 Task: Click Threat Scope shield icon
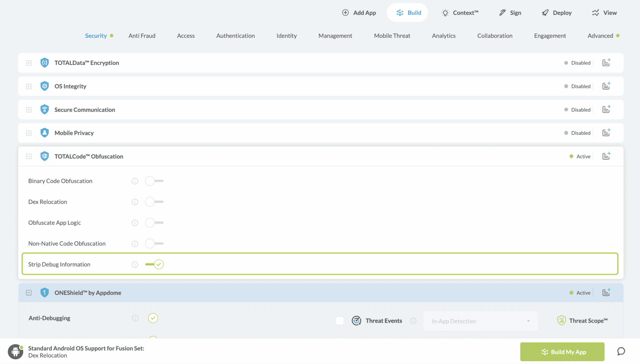pos(562,321)
